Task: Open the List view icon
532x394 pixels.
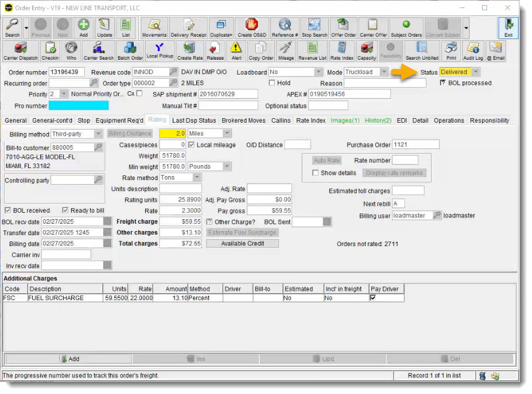Action: tap(126, 28)
